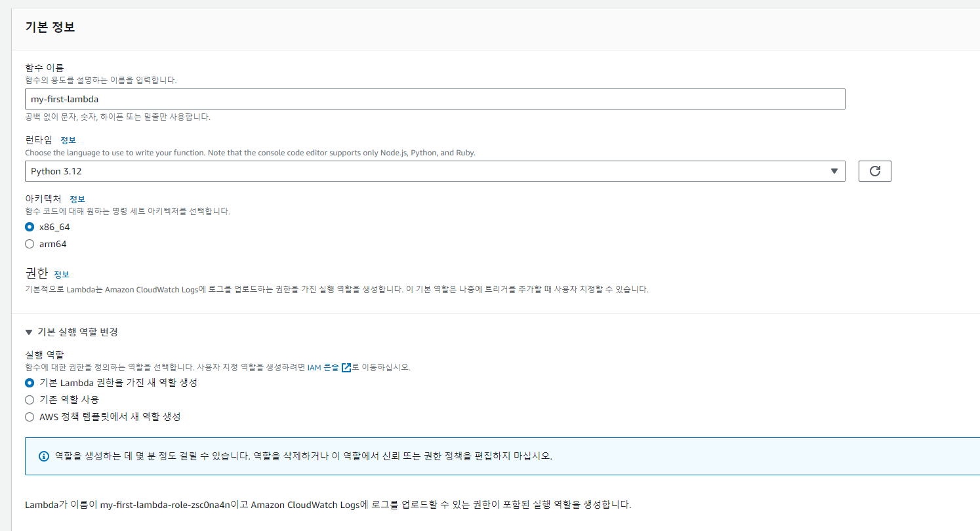Choose the 기존 역할 사용 radio option
This screenshot has height=531, width=980.
pyautogui.click(x=30, y=400)
